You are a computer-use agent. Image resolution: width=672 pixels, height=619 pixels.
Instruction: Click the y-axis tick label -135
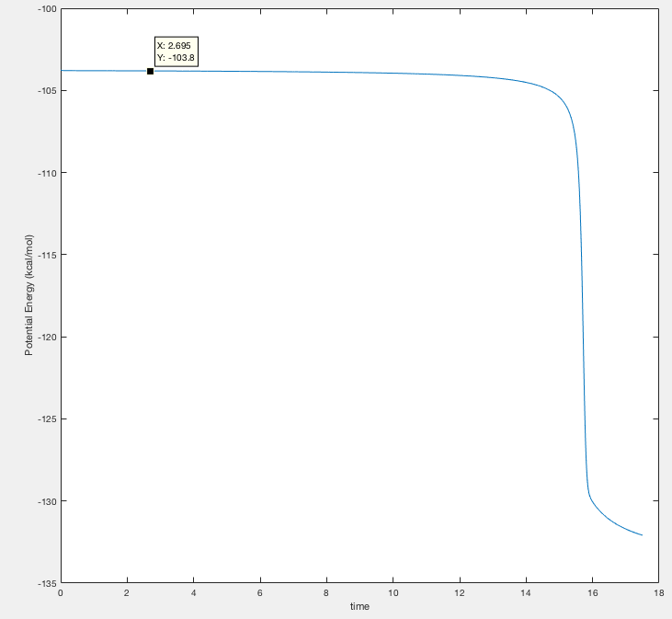pos(46,583)
